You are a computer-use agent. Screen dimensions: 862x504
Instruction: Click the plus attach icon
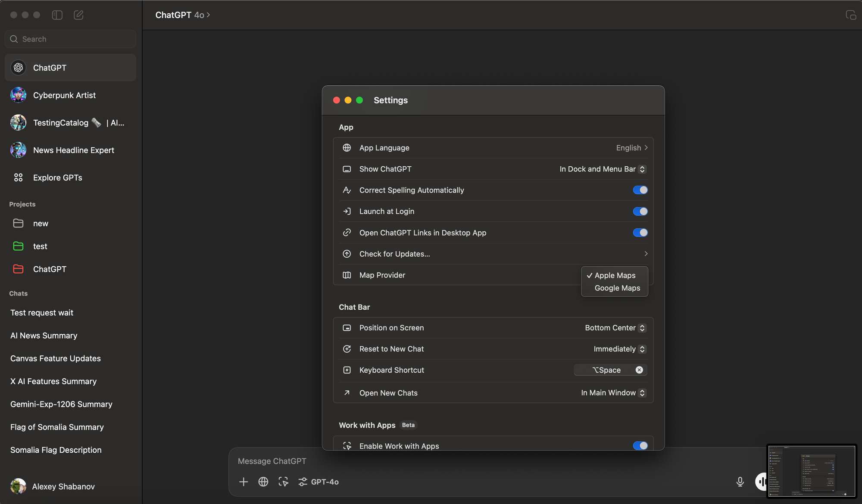[244, 482]
